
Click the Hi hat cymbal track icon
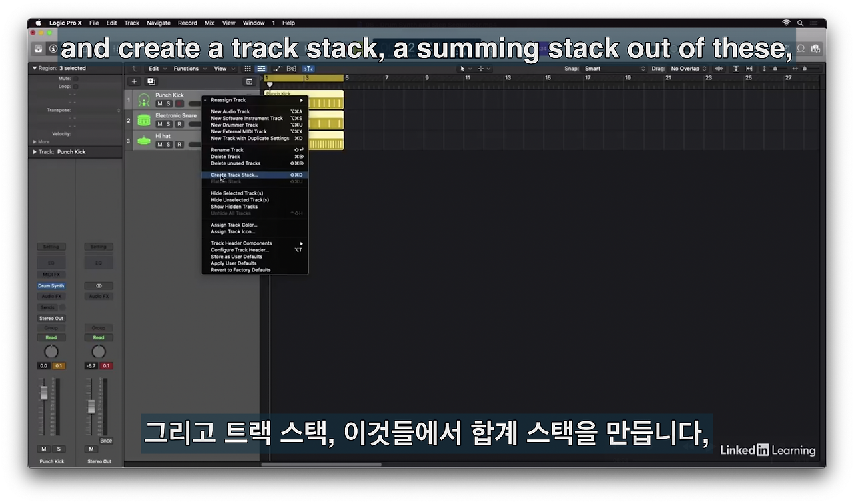click(x=143, y=141)
